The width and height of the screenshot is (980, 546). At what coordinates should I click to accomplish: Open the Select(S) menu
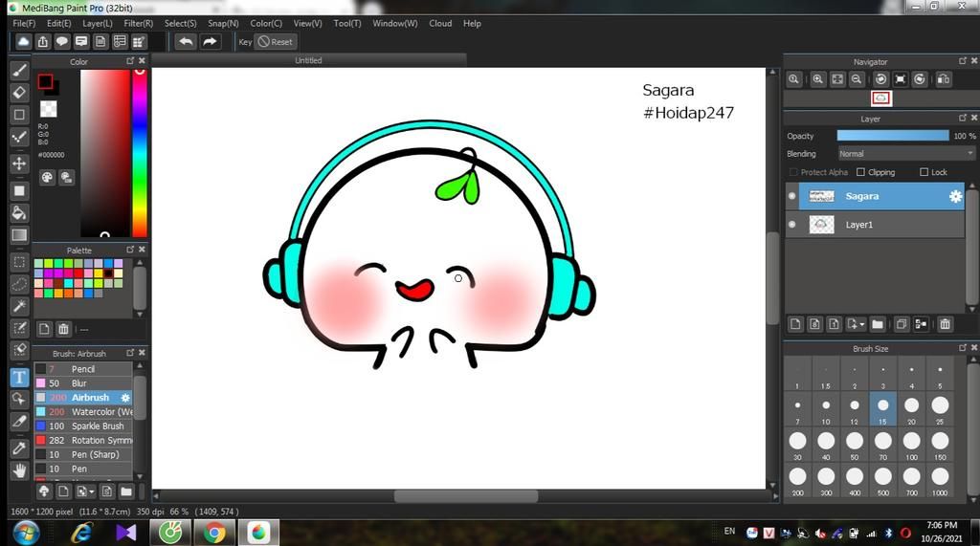(180, 23)
